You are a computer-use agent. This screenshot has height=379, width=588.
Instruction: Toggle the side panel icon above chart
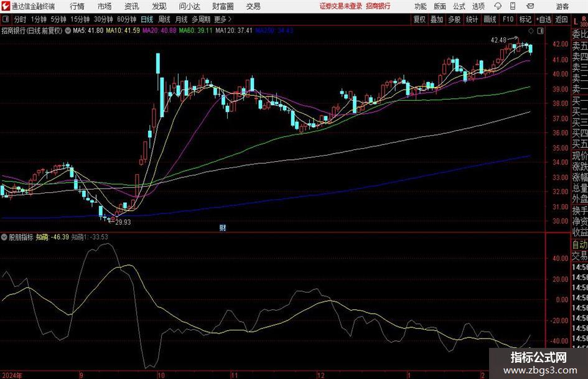[540, 30]
